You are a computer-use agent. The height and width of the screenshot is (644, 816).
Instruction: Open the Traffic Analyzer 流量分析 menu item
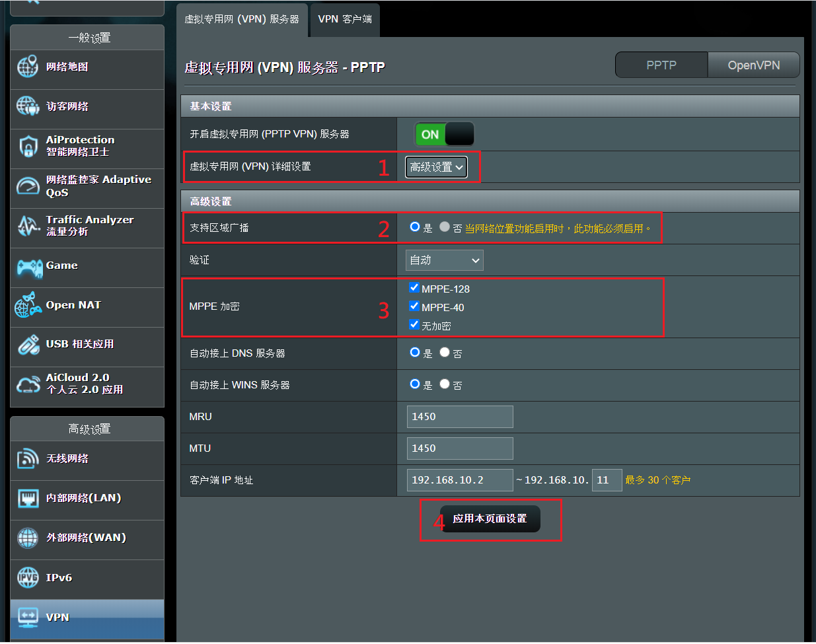pyautogui.click(x=87, y=228)
